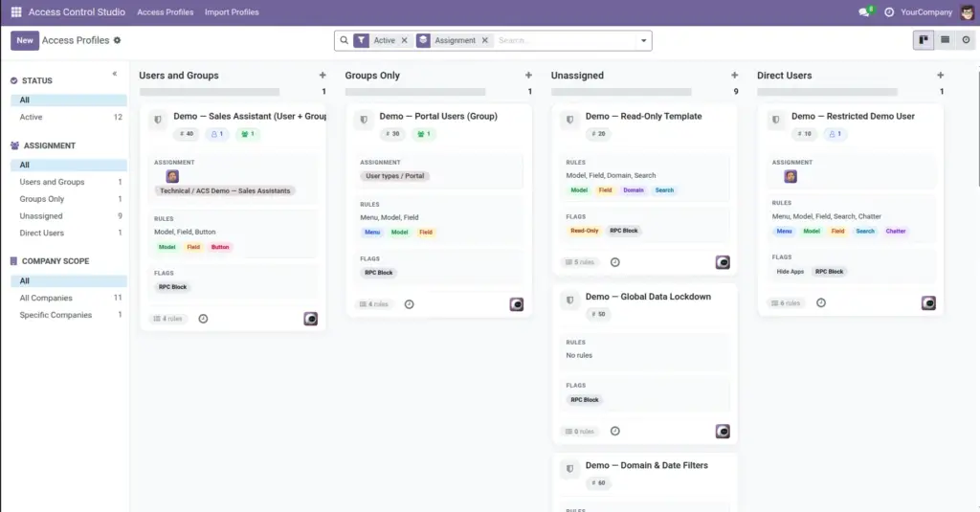The width and height of the screenshot is (980, 512).
Task: Click the Domain tag on Read-Only Template card
Action: 634,190
